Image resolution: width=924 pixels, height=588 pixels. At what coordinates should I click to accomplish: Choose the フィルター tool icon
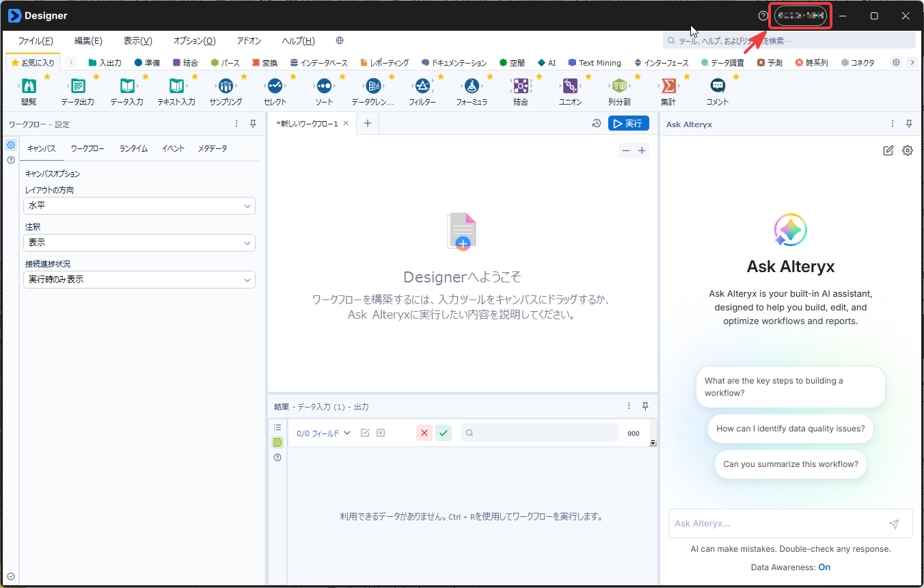pos(422,86)
